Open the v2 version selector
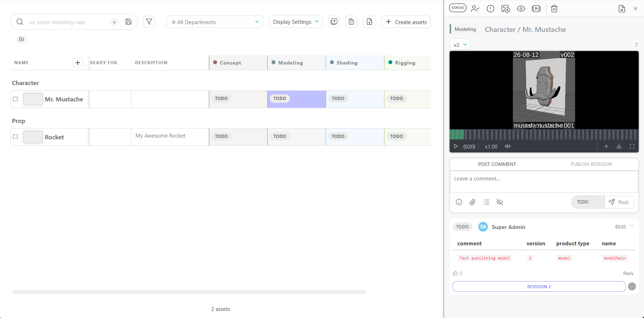The height and width of the screenshot is (318, 644). (x=460, y=45)
